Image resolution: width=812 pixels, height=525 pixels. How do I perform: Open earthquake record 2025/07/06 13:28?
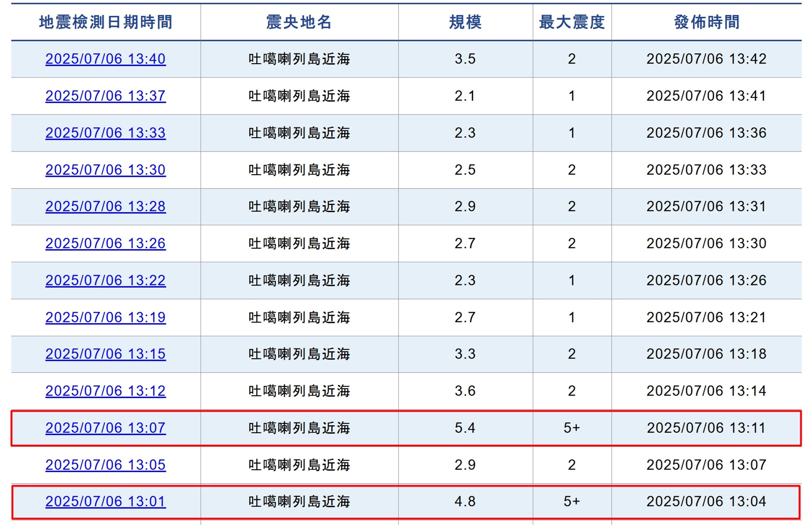tap(105, 207)
